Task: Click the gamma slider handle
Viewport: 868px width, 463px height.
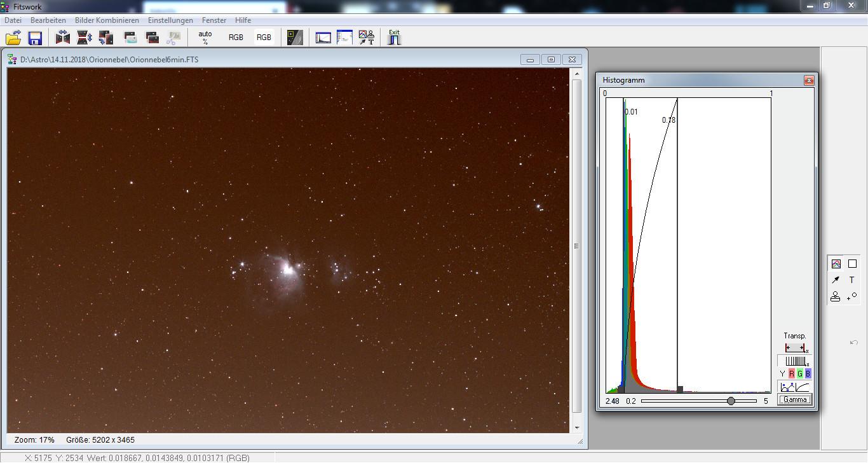Action: [731, 401]
